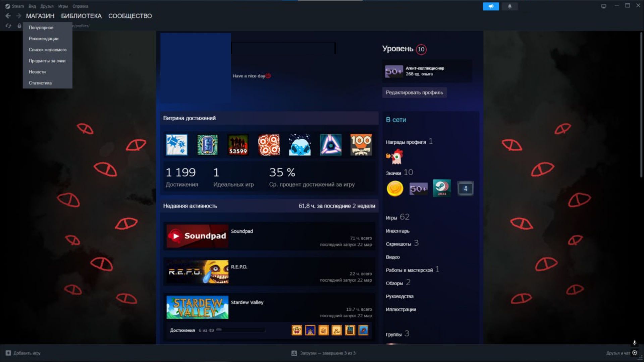The width and height of the screenshot is (644, 362).
Task: Open the notifications bell
Action: pyautogui.click(x=509, y=6)
